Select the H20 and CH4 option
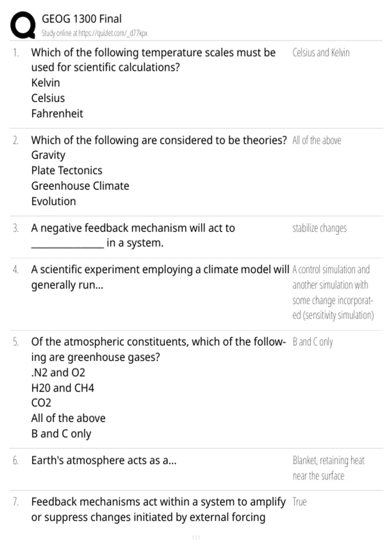This screenshot has height=556, width=392. point(63,388)
